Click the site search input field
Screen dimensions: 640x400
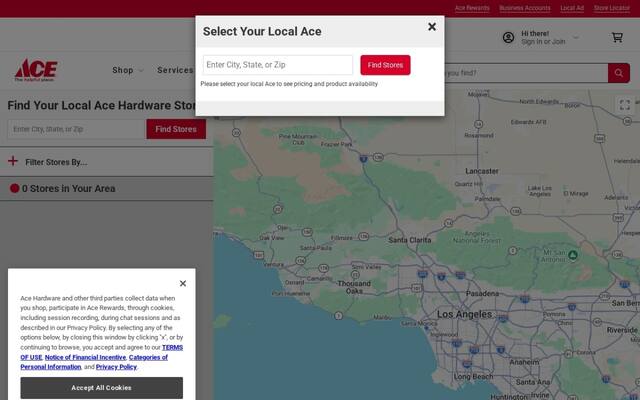pos(526,73)
